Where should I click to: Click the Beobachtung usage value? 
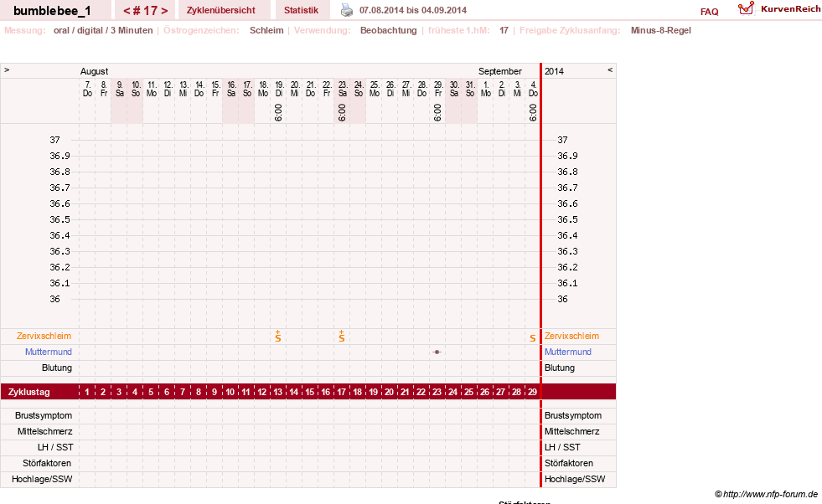click(389, 30)
